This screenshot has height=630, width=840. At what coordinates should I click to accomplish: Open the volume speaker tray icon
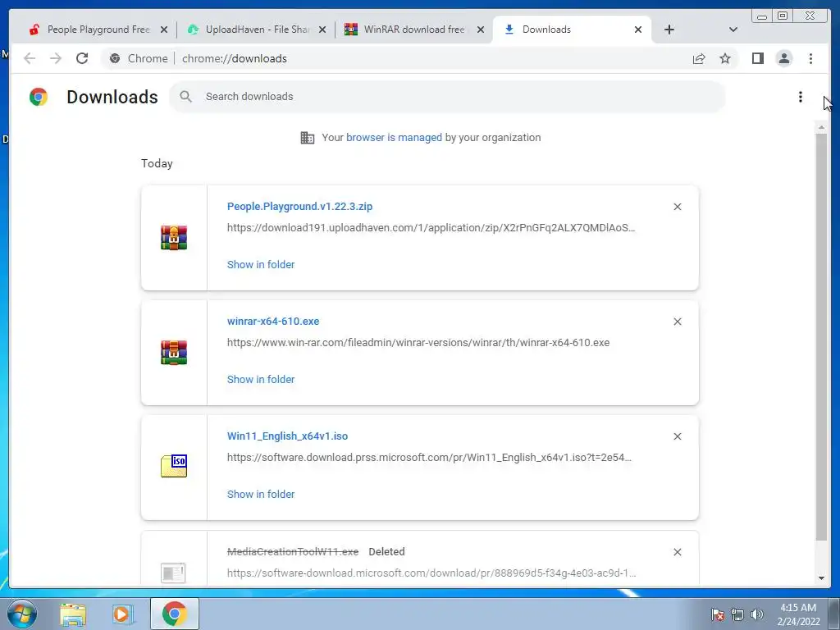click(x=757, y=614)
